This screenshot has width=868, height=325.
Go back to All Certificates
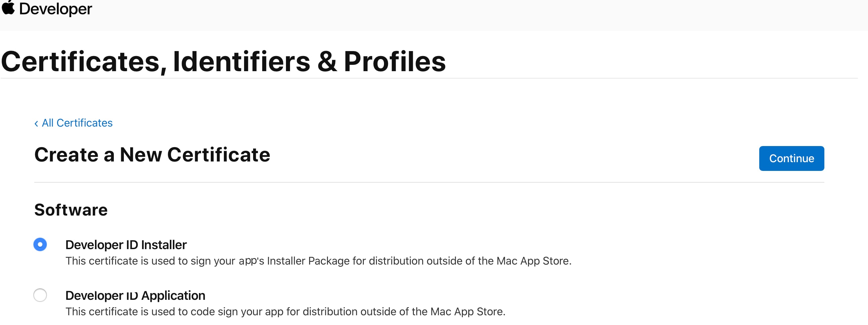point(77,123)
